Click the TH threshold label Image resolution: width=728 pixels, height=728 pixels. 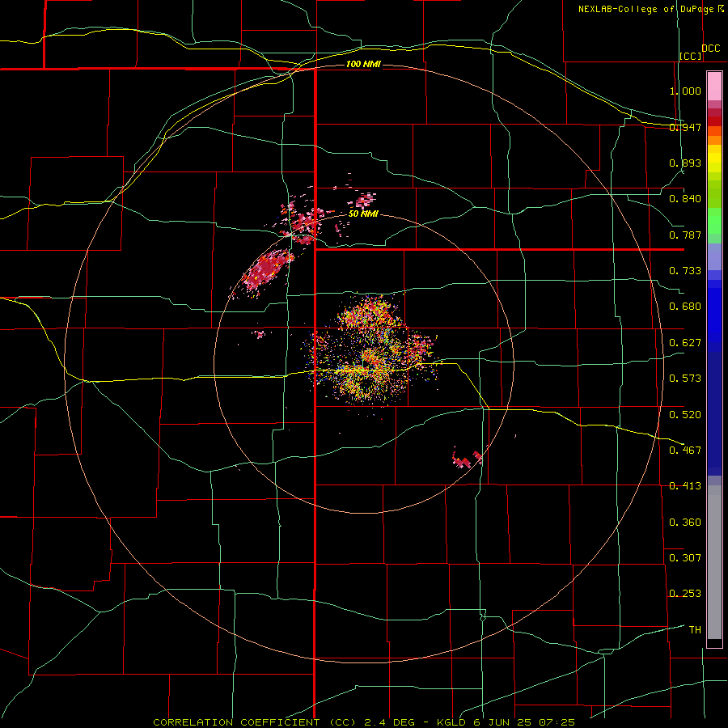pos(695,630)
